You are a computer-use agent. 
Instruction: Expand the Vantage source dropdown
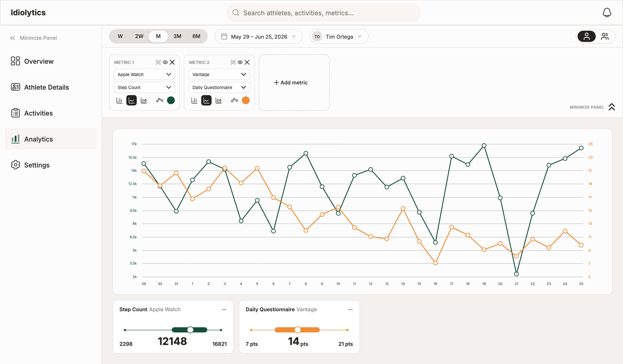[x=219, y=74]
